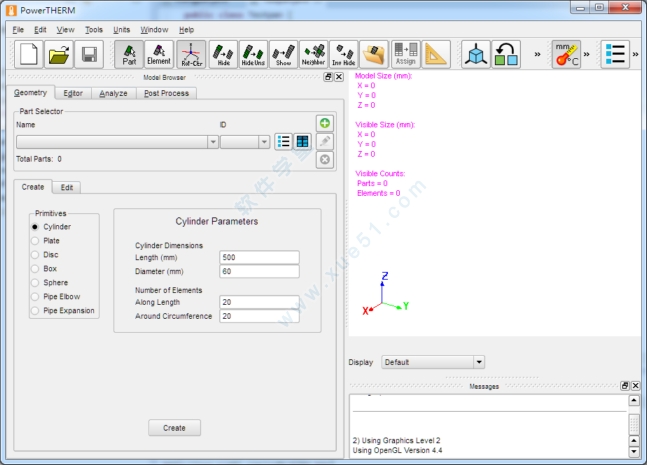Close the Messages panel

635,386
